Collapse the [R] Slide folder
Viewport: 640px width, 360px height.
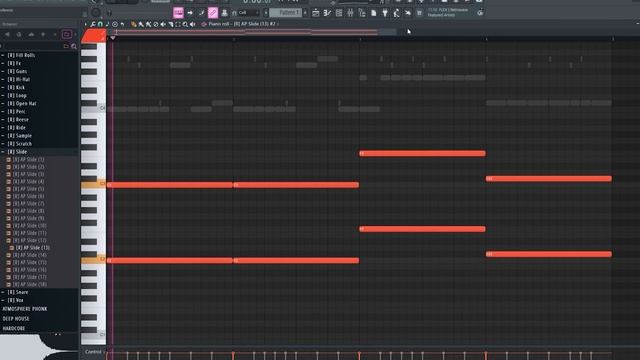point(17,152)
